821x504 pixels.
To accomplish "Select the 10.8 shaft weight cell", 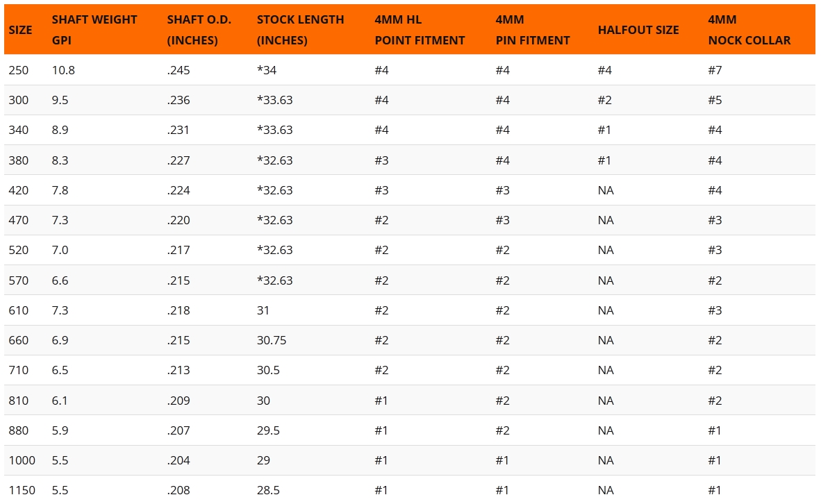I will point(61,70).
